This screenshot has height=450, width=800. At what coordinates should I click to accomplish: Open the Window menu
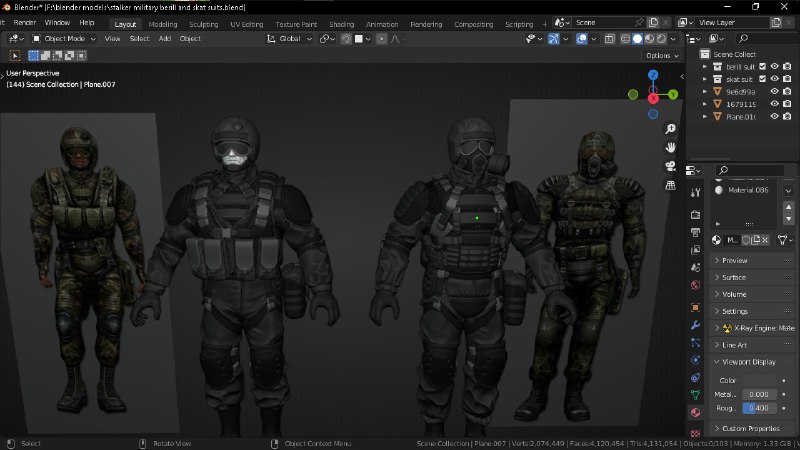click(57, 23)
